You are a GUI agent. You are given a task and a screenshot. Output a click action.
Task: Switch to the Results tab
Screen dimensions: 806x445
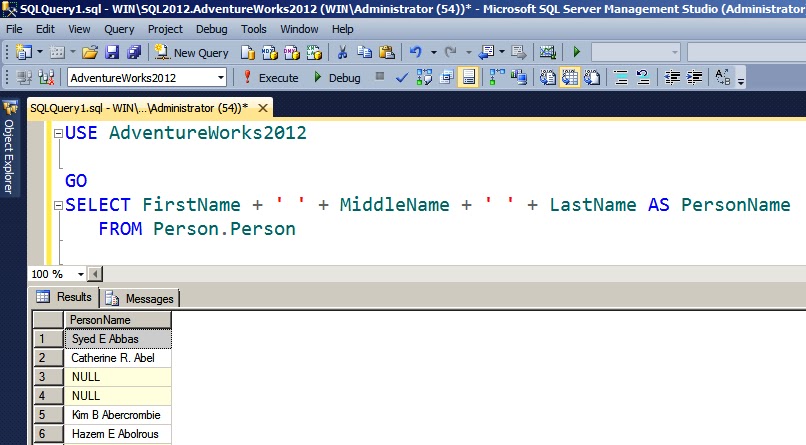65,297
